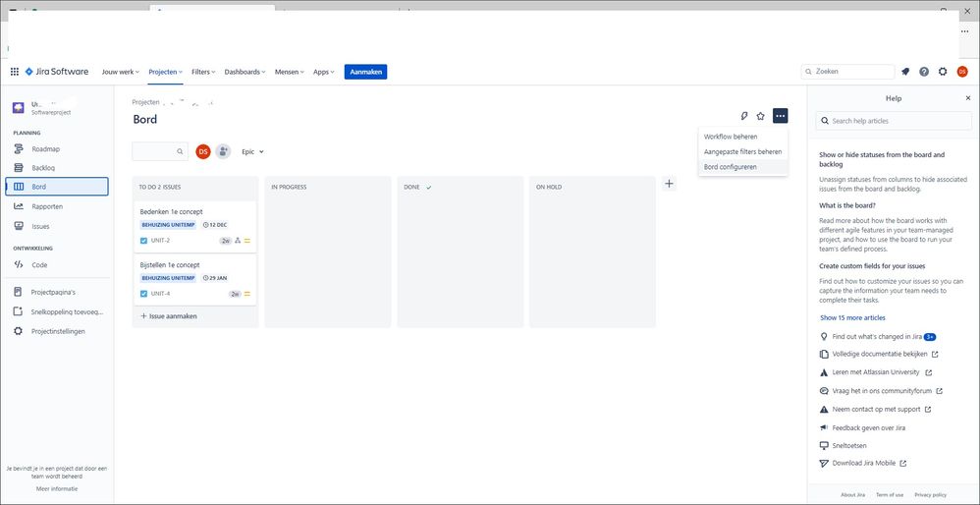The height and width of the screenshot is (505, 980).
Task: Select Aangepaste filters beheren menu item
Action: coord(743,151)
